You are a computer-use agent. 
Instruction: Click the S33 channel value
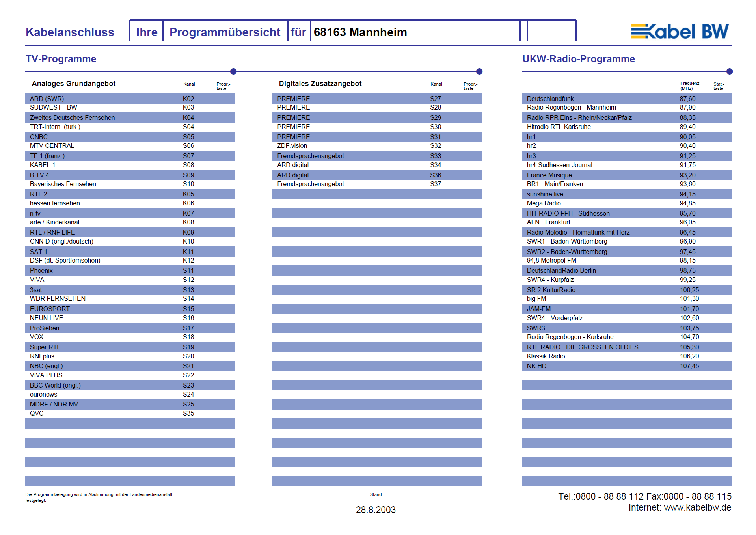(x=436, y=156)
